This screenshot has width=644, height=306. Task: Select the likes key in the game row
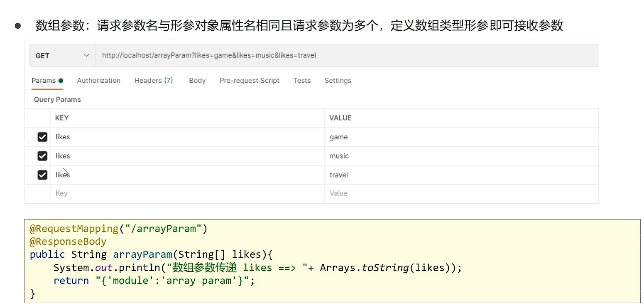(x=63, y=137)
